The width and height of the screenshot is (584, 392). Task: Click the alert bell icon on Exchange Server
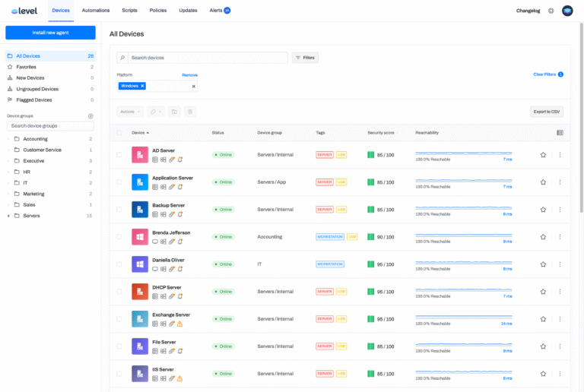click(x=180, y=324)
